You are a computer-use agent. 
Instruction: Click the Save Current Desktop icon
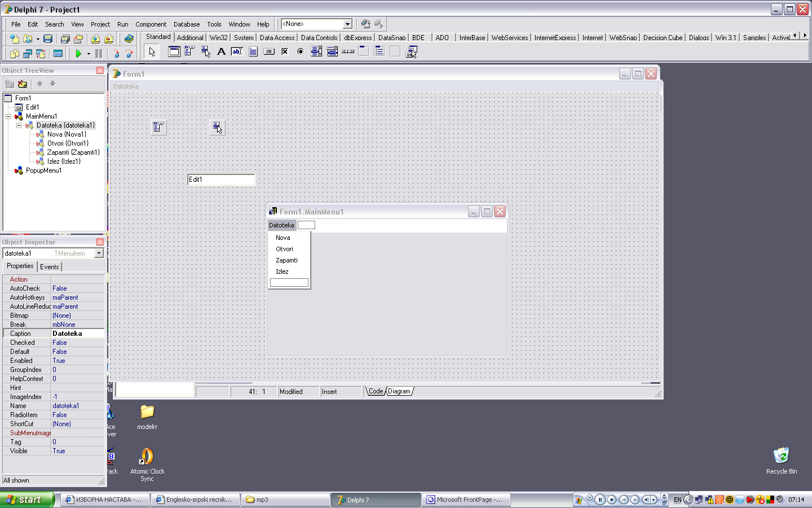pos(365,24)
